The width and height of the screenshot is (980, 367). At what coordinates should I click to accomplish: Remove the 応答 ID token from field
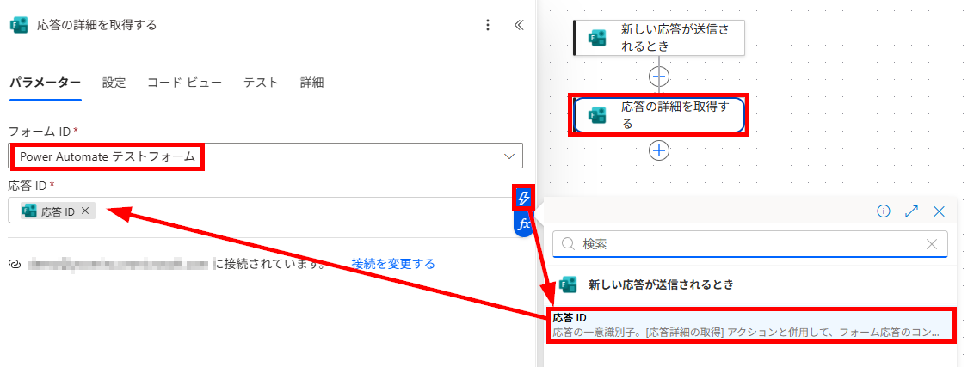85,211
